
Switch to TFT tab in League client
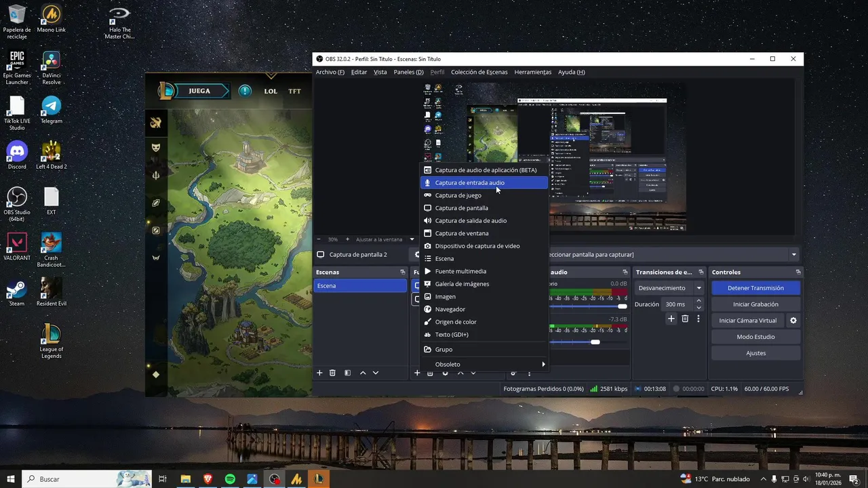(x=294, y=91)
